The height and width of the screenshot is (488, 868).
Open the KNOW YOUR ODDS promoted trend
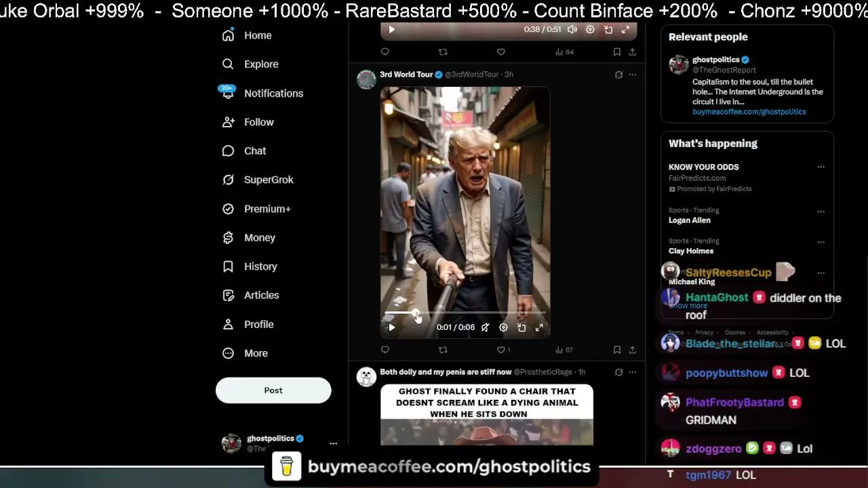pyautogui.click(x=703, y=167)
